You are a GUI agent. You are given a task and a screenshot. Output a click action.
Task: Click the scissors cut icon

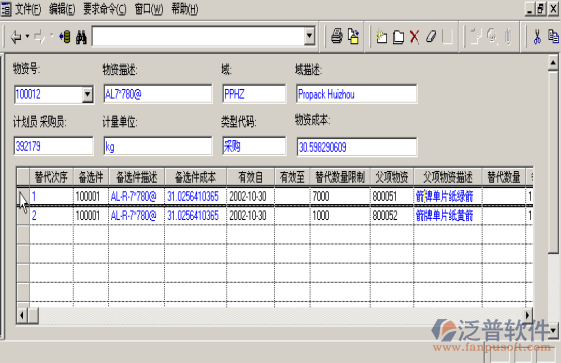[537, 36]
